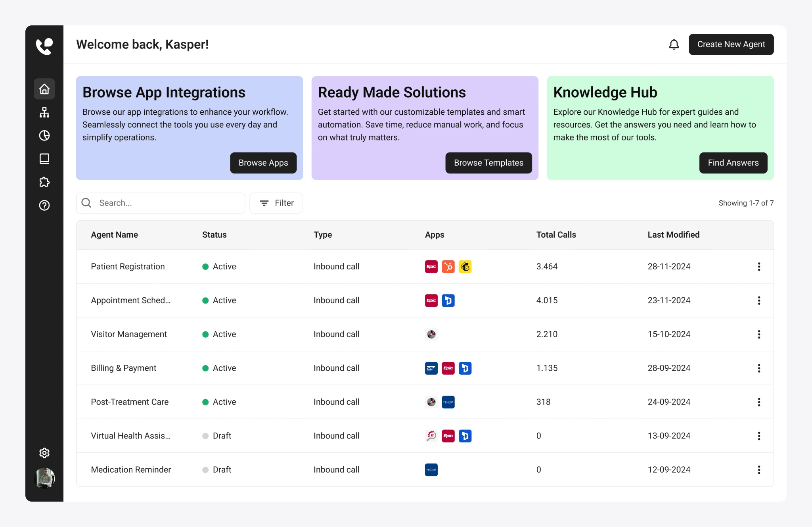The height and width of the screenshot is (527, 812).
Task: Focus the Search input field
Action: click(x=161, y=203)
